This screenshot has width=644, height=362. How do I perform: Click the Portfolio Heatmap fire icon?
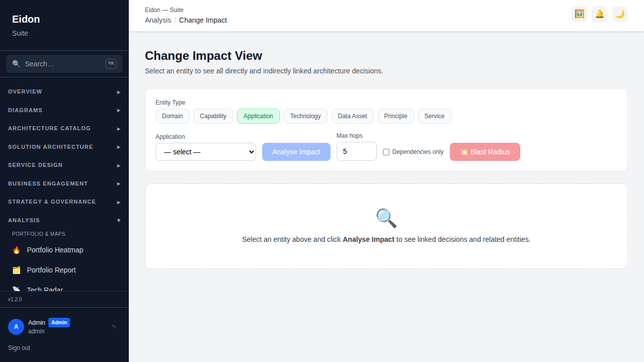click(17, 250)
